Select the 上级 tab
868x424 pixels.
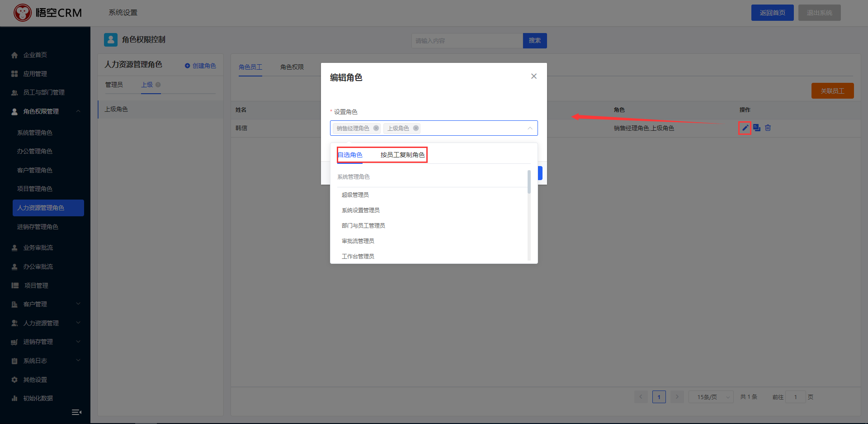[x=147, y=85]
